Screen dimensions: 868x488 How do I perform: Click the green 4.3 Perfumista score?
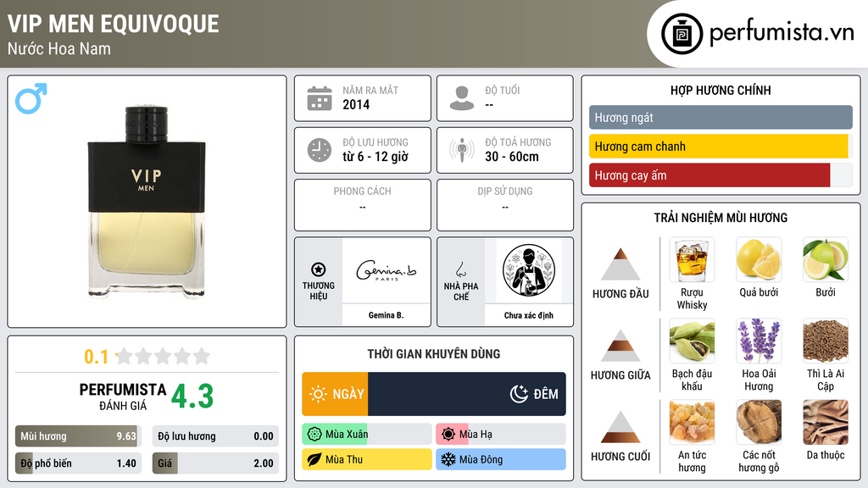click(x=192, y=396)
